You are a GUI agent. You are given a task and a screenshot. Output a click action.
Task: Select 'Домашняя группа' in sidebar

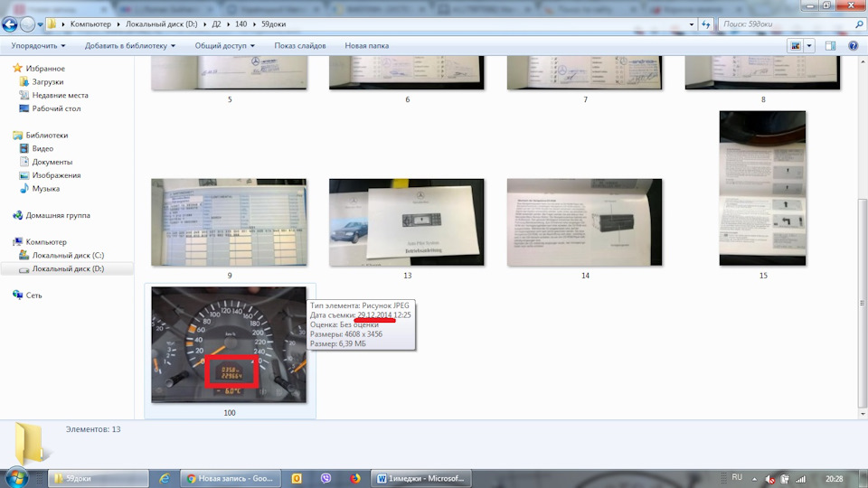pyautogui.click(x=58, y=215)
